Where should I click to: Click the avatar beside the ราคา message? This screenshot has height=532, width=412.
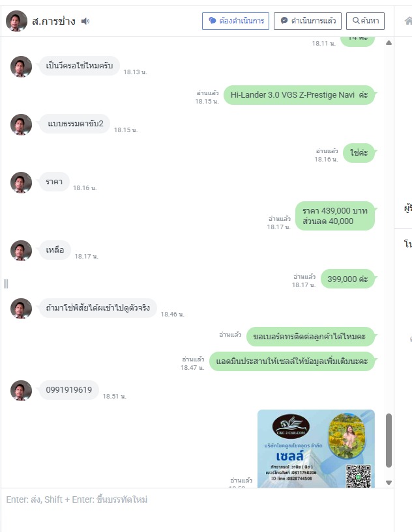click(21, 182)
